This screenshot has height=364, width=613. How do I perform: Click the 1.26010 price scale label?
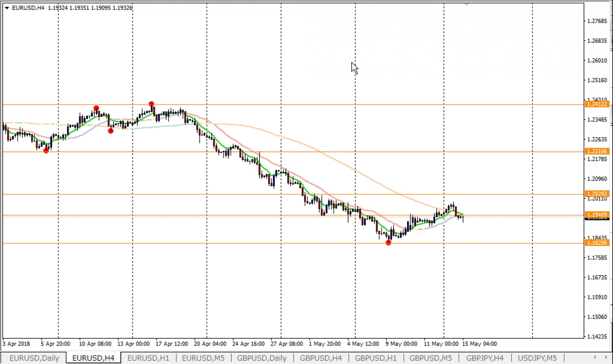coord(597,61)
